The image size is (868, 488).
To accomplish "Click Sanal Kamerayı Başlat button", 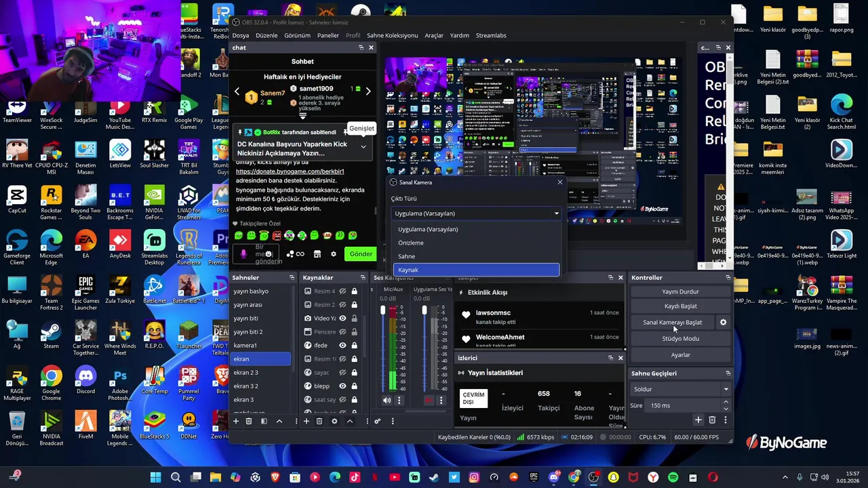I will coord(673,322).
